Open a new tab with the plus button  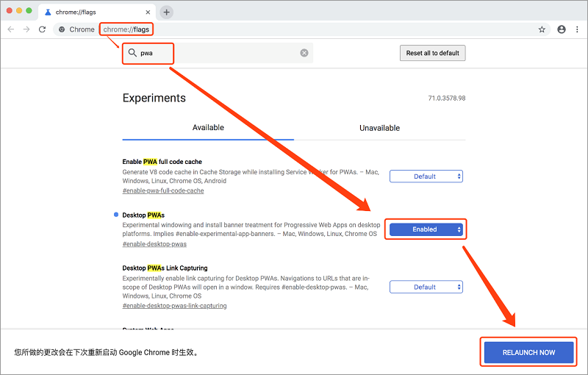(167, 12)
